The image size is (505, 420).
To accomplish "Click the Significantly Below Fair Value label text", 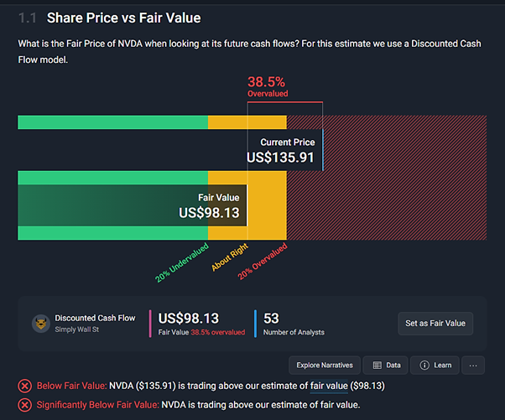I will pos(99,405).
